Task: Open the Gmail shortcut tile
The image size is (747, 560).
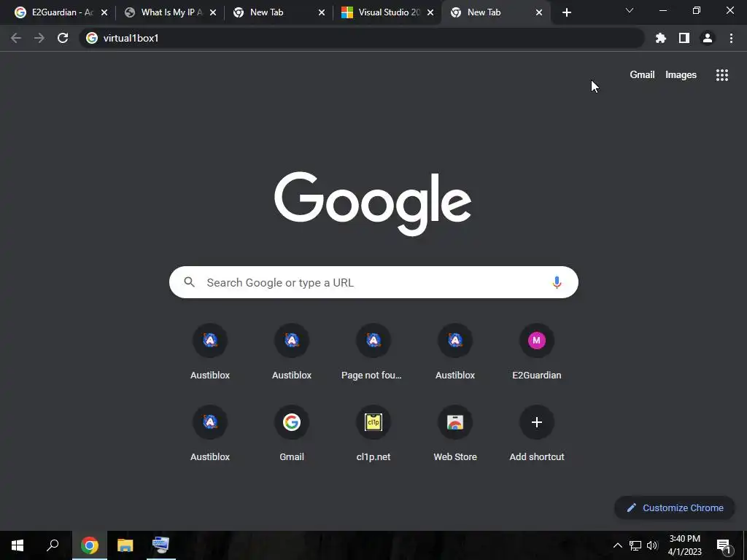Action: coord(292,433)
